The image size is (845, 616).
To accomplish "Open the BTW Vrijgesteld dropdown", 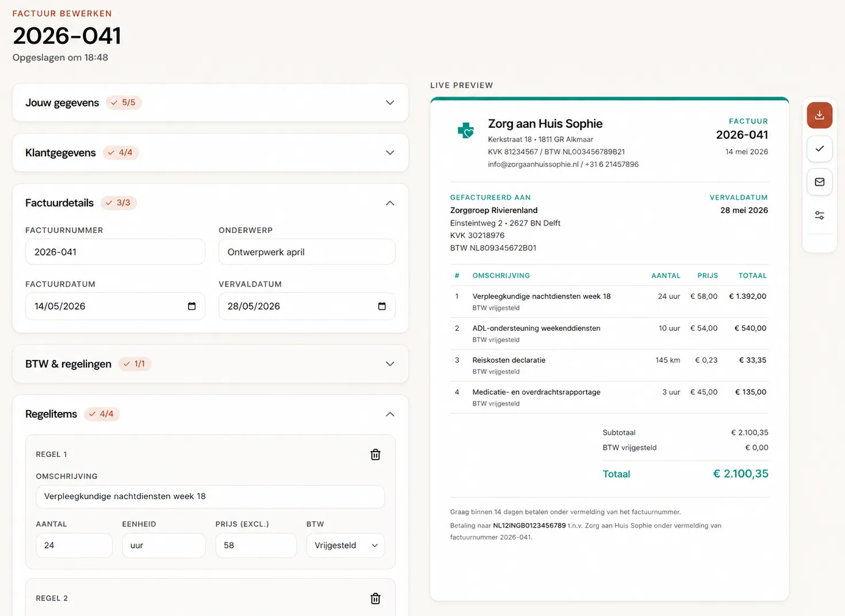I will pos(346,545).
